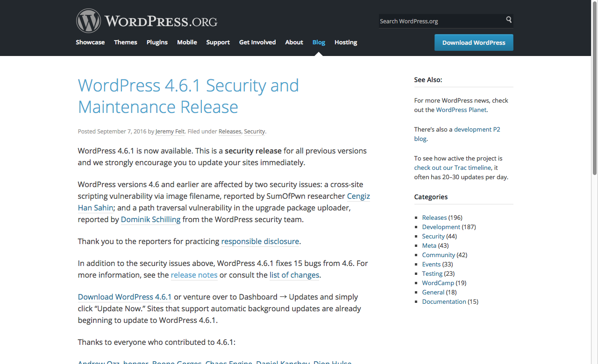Open the Showcase menu item
Image resolution: width=598 pixels, height=364 pixels.
point(90,42)
